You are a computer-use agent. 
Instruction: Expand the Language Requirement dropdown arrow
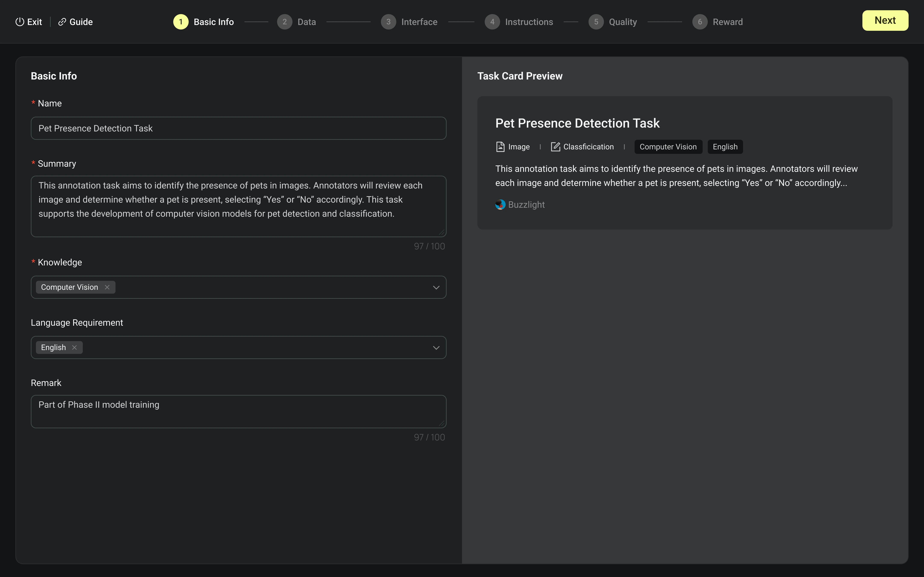point(436,348)
